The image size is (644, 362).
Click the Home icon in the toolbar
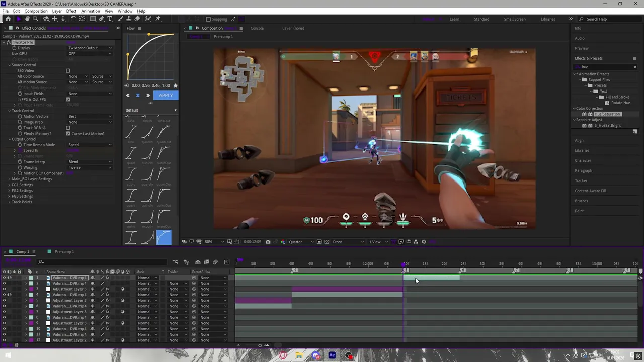pos(8,19)
